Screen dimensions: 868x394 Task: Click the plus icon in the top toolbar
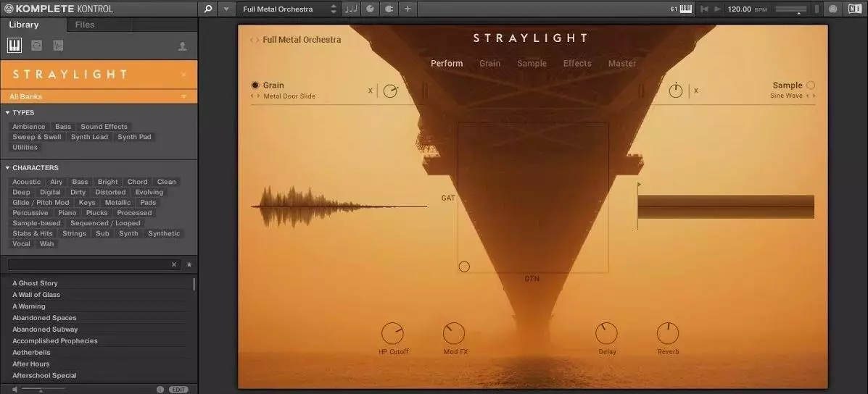[x=408, y=9]
